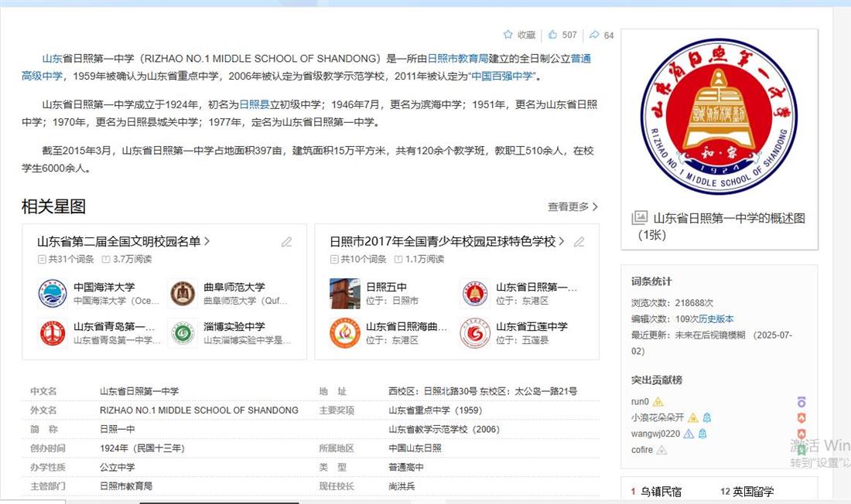The height and width of the screenshot is (504, 851).
Task: Open the 山东省五莲中学 logo icon
Action: click(475, 332)
